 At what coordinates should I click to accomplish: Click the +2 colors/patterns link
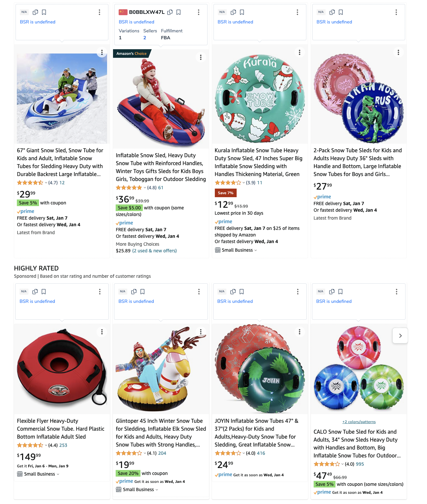point(359,422)
